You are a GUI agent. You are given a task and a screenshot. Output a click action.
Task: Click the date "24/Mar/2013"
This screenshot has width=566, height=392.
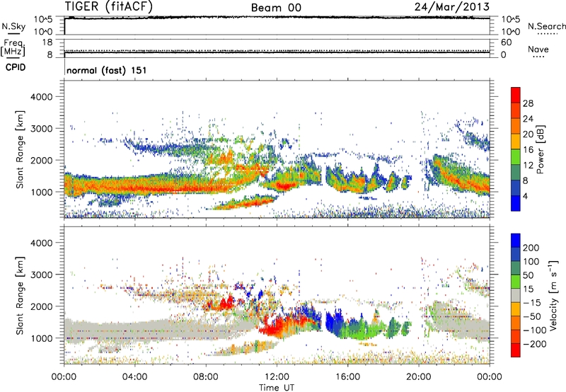[452, 7]
